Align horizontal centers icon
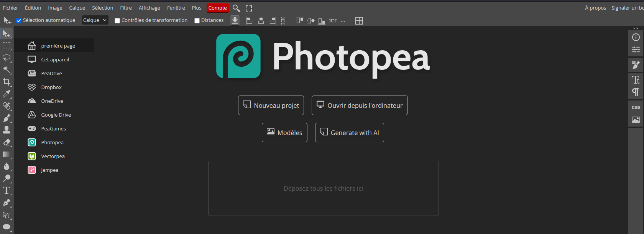The width and height of the screenshot is (644, 234). pyautogui.click(x=261, y=21)
